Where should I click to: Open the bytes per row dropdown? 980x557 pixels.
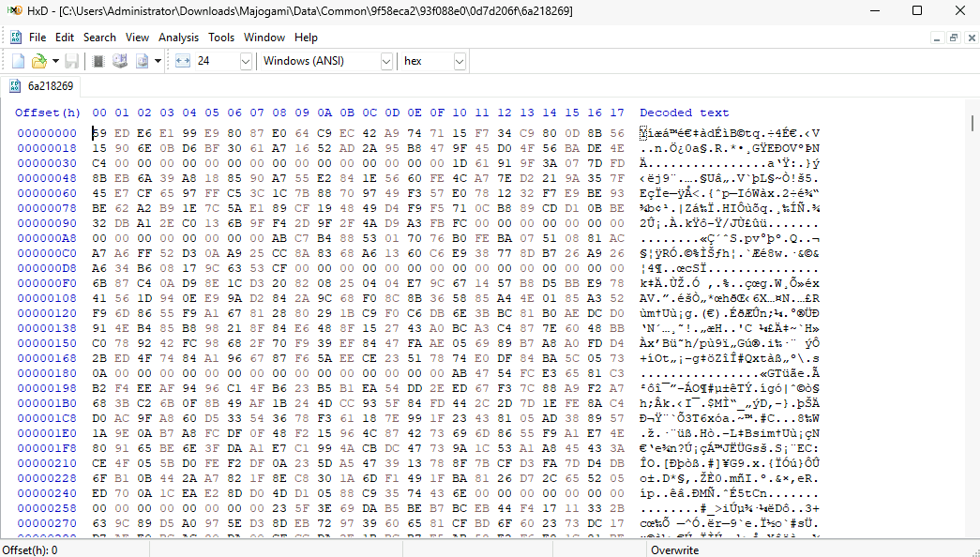click(x=246, y=61)
